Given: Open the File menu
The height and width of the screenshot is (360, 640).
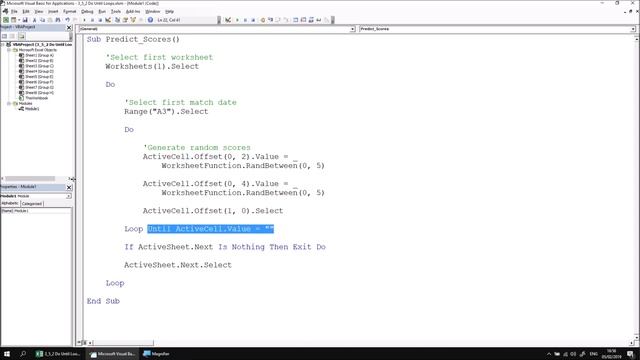Looking at the screenshot, I should [x=14, y=11].
